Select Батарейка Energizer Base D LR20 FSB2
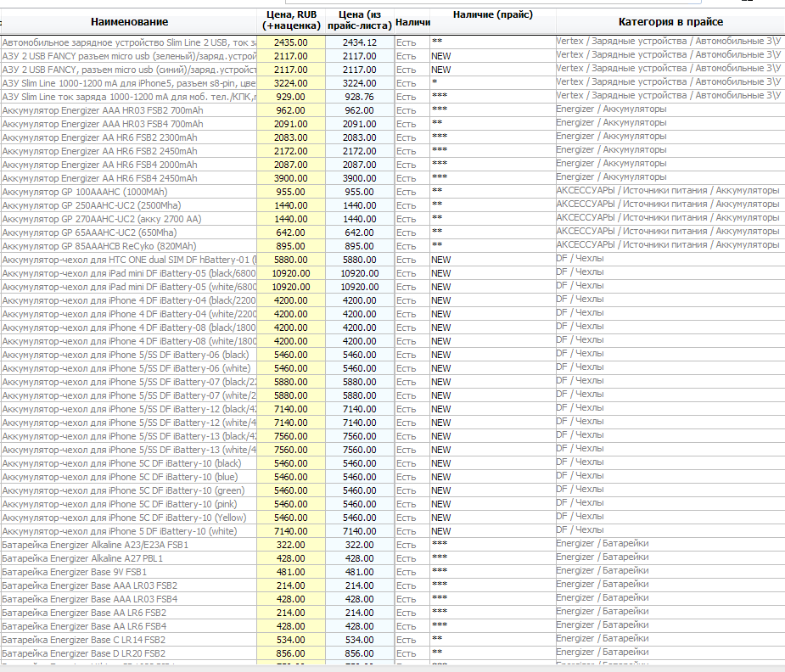Image resolution: width=785 pixels, height=672 pixels. tap(129, 653)
